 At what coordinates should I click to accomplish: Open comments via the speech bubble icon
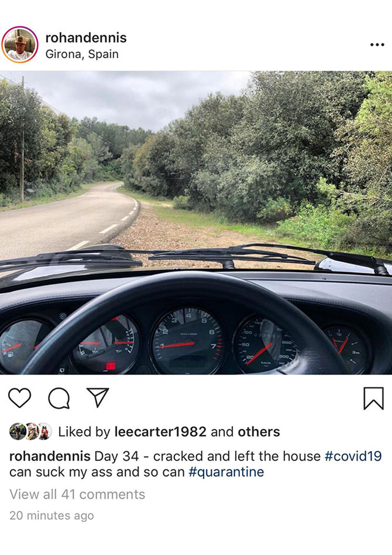59,398
